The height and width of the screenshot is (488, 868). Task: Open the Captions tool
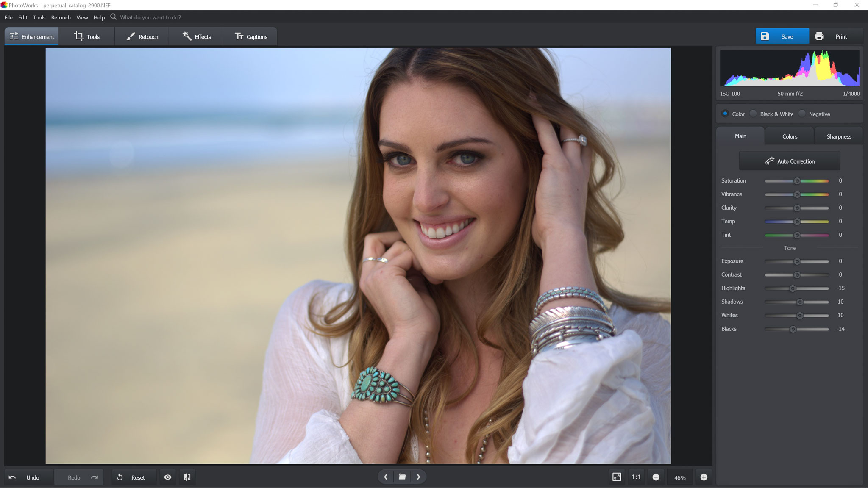tap(250, 36)
